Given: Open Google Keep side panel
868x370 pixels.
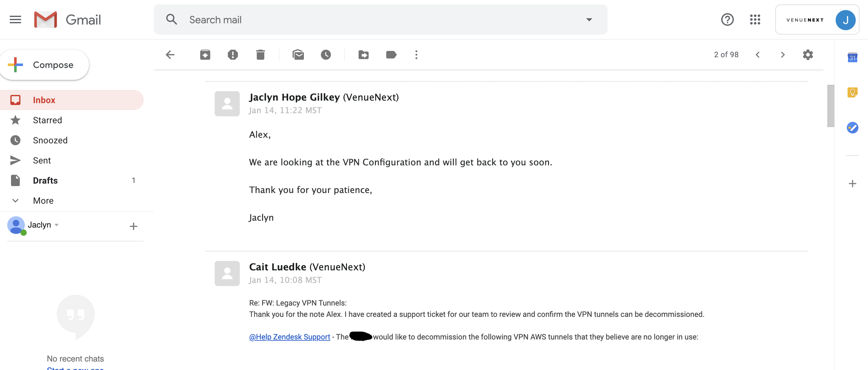Looking at the screenshot, I should pyautogui.click(x=852, y=92).
